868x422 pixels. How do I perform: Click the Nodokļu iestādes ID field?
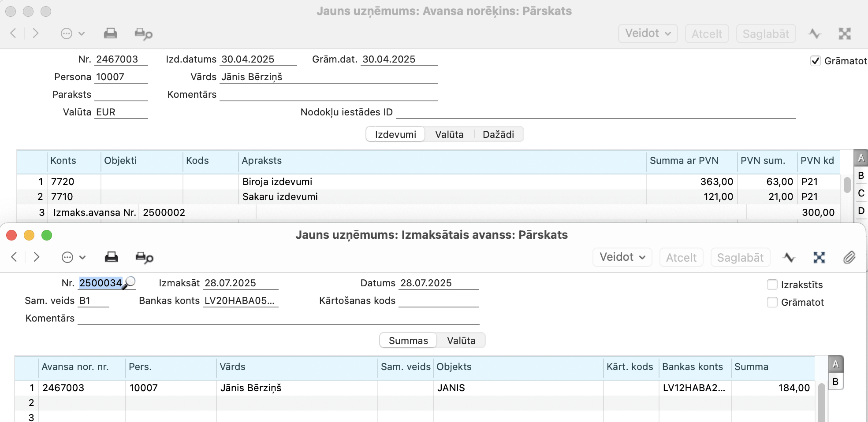[x=596, y=112]
